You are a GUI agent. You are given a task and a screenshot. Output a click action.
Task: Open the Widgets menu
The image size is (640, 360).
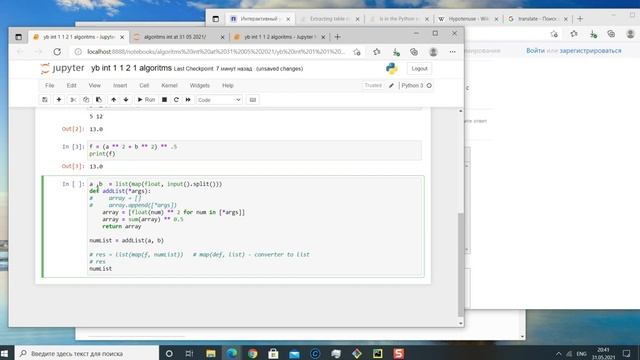(x=200, y=85)
